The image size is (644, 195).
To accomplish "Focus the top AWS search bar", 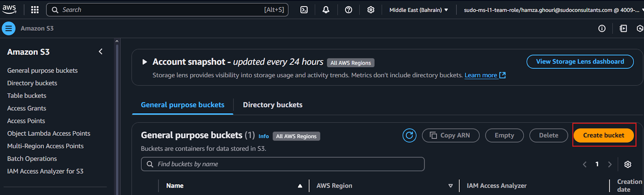I will (167, 10).
